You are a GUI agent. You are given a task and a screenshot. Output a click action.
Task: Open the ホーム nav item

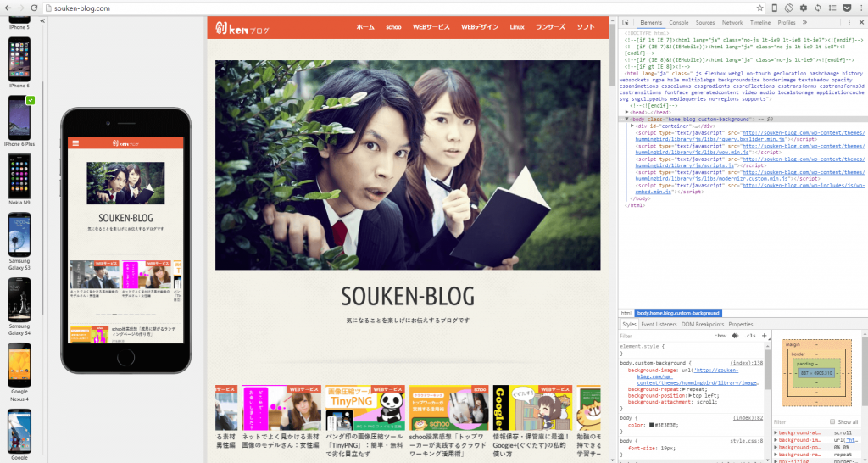365,27
